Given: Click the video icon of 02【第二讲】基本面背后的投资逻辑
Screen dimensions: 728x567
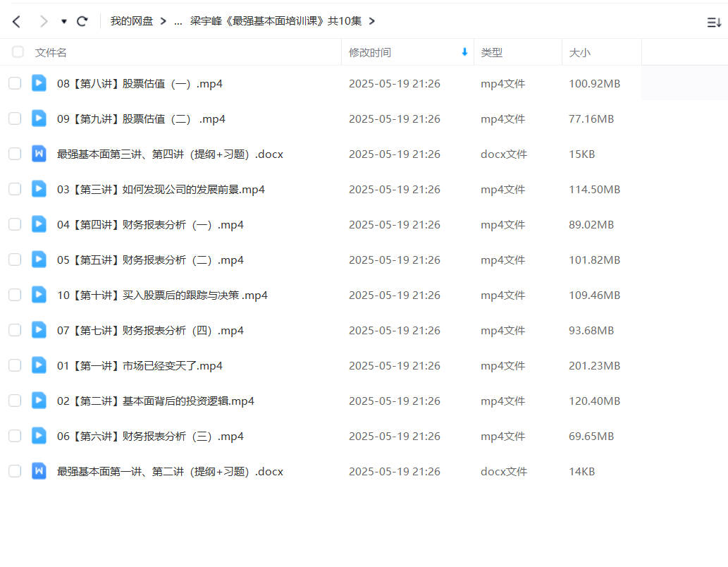Looking at the screenshot, I should pos(39,401).
